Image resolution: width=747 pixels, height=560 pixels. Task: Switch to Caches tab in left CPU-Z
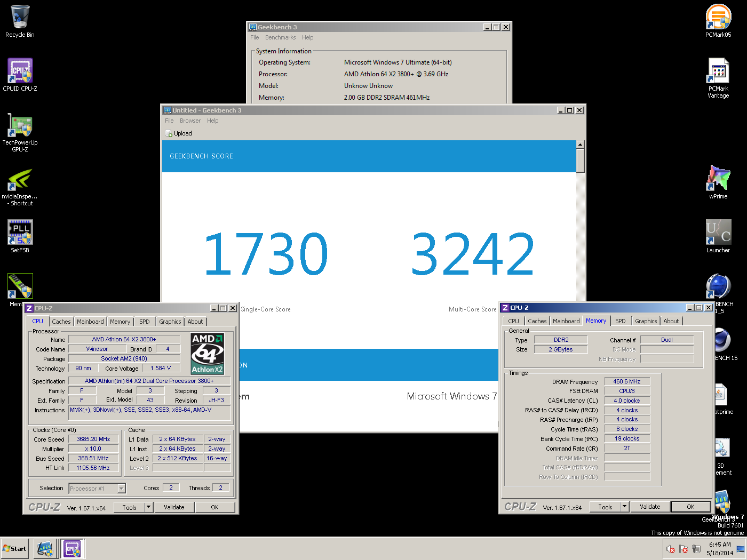[61, 322]
